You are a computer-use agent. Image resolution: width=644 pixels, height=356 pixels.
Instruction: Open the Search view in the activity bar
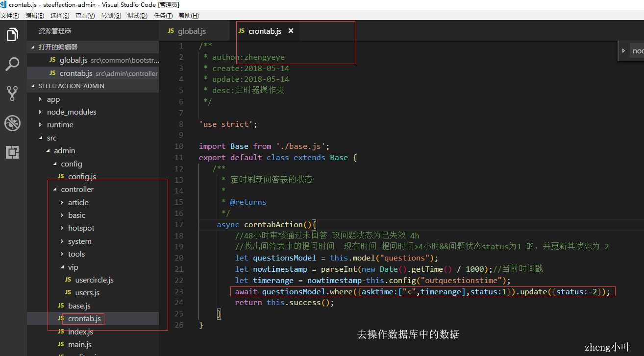pos(12,64)
